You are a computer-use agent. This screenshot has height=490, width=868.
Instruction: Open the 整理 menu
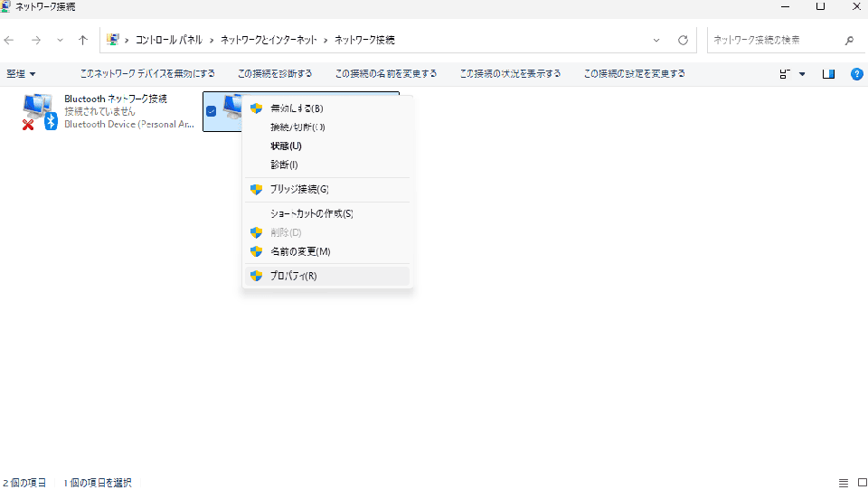(x=21, y=73)
